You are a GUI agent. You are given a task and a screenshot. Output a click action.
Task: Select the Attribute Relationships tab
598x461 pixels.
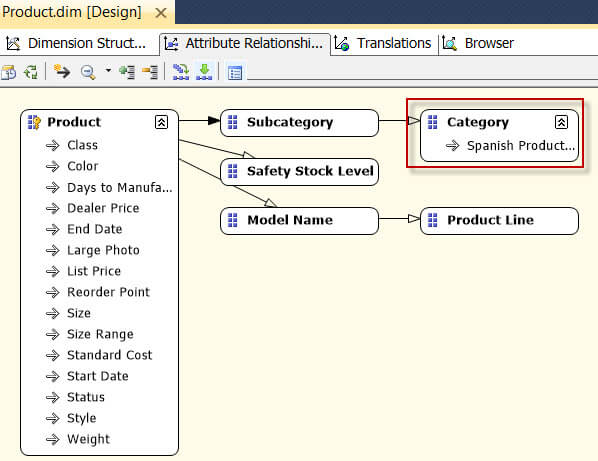point(244,43)
